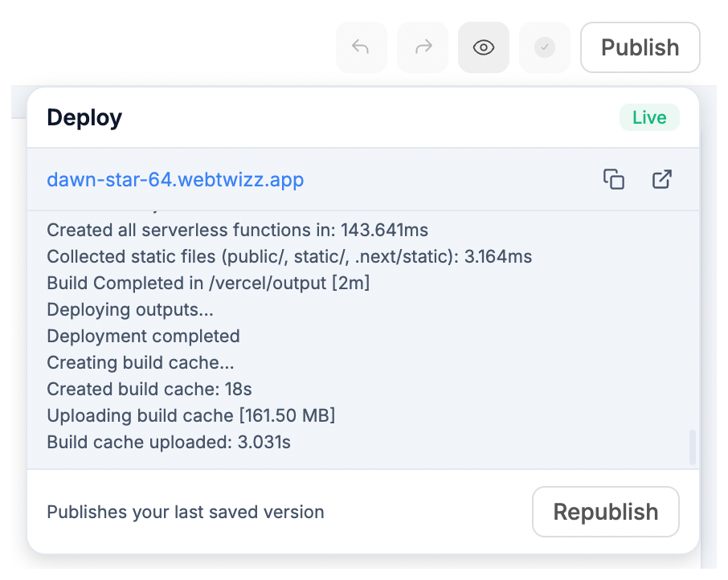728x580 pixels.
Task: Click the 'Deploying outputs...' log line
Action: tap(130, 310)
